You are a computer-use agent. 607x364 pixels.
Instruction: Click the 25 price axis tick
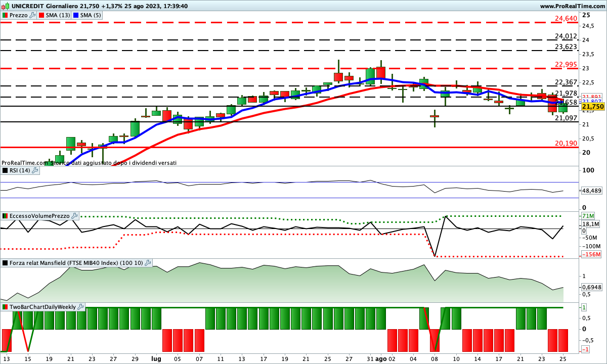[x=586, y=14]
